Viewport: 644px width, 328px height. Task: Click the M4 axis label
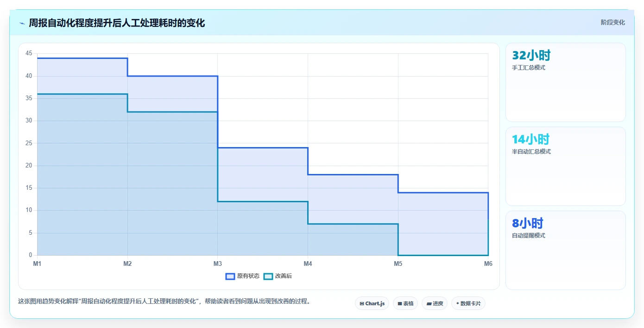point(308,264)
